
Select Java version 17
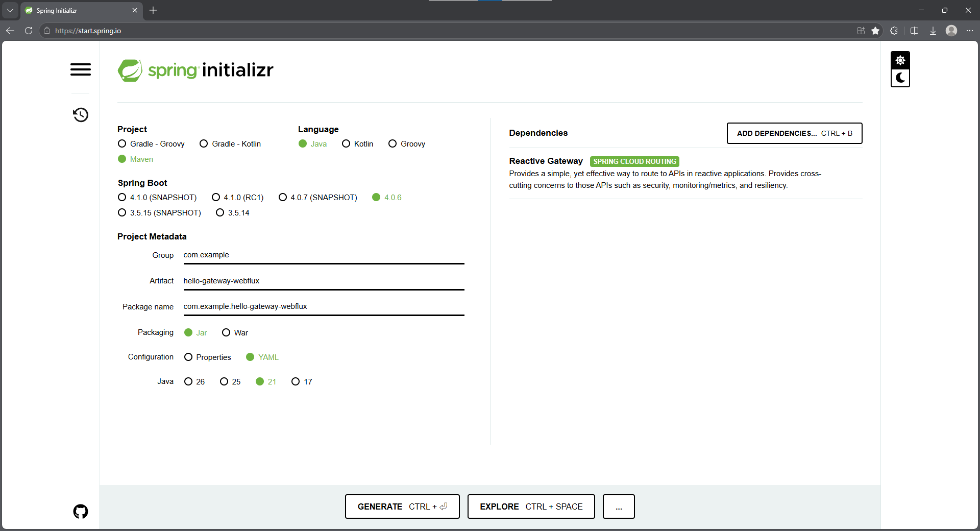pyautogui.click(x=302, y=382)
